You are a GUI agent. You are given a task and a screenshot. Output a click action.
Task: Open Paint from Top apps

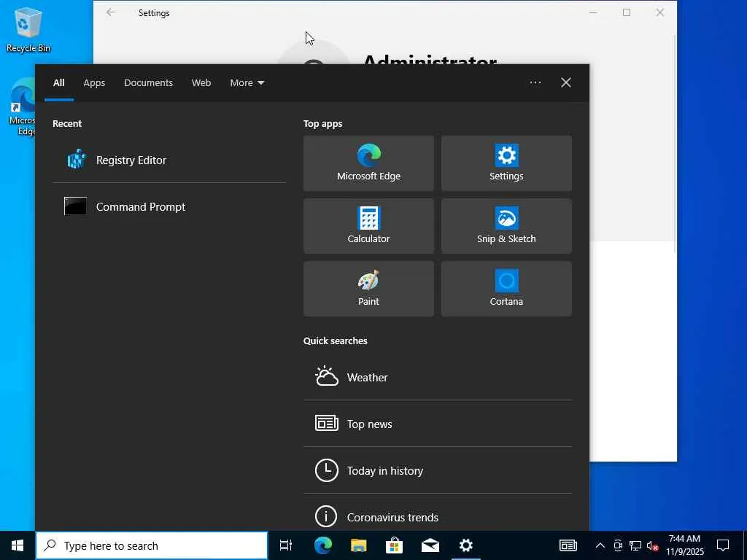coord(368,289)
